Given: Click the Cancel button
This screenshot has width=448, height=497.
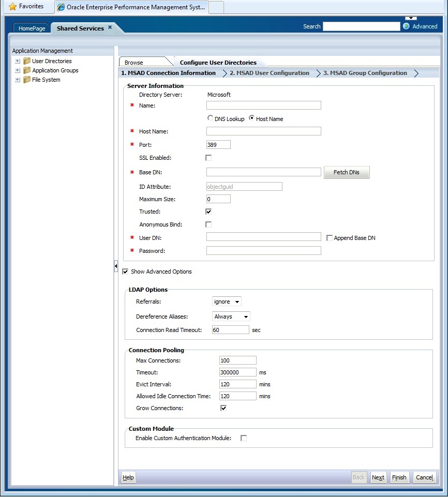Looking at the screenshot, I should click(x=425, y=477).
